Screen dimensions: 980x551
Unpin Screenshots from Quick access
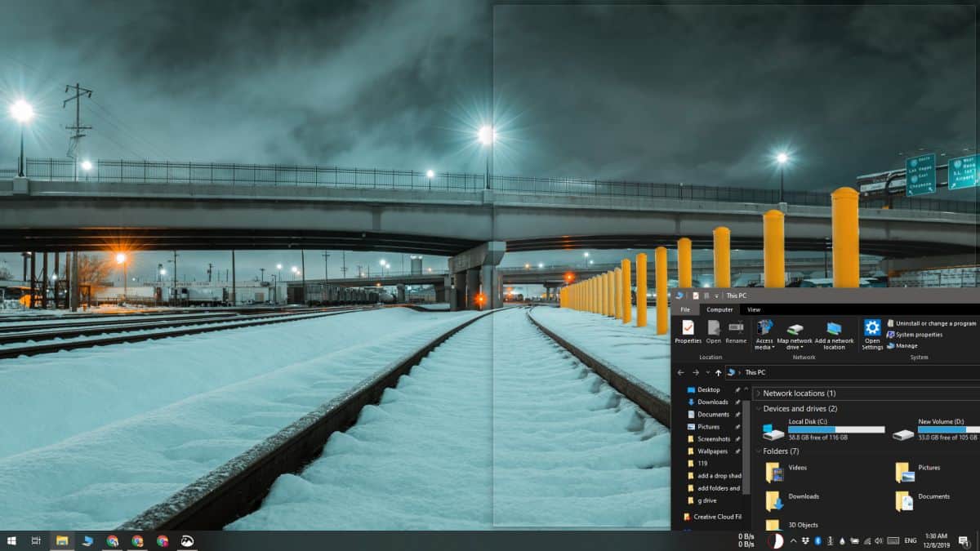(x=736, y=439)
